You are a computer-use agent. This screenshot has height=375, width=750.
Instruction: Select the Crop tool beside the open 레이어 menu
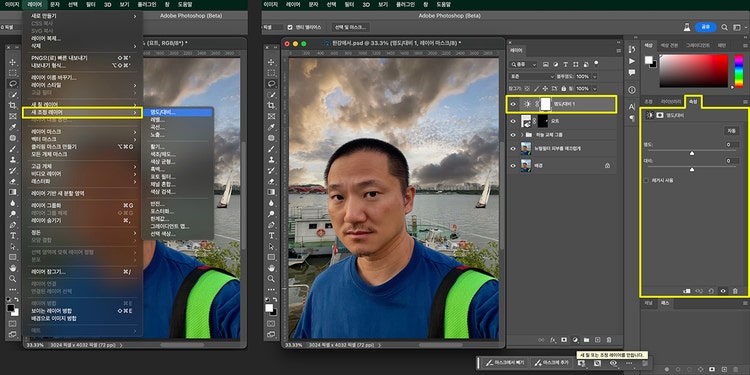(13, 105)
